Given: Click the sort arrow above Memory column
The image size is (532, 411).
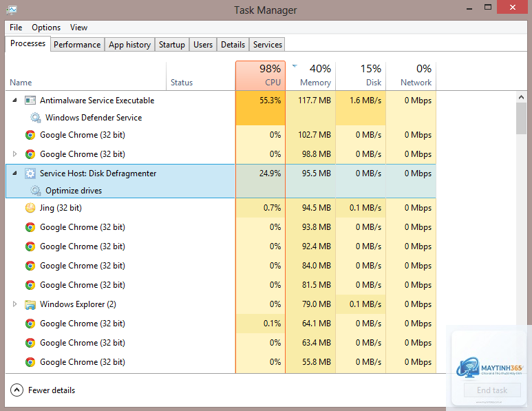Looking at the screenshot, I should point(295,66).
